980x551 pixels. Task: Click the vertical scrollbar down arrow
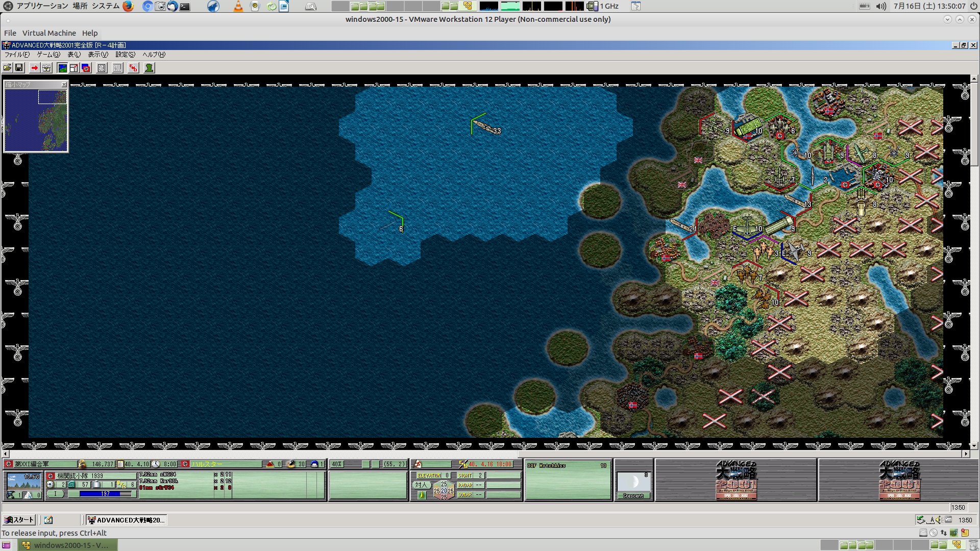click(x=974, y=446)
